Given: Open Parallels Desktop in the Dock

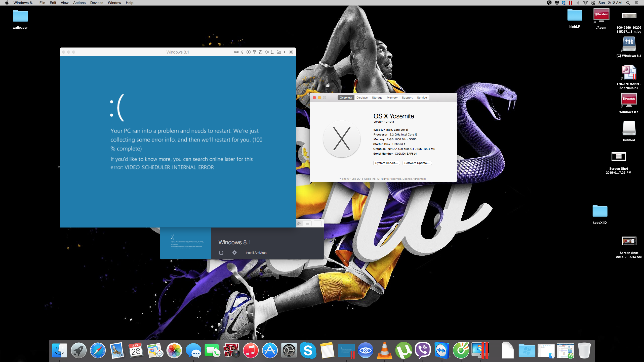Looking at the screenshot, I should pos(480,350).
